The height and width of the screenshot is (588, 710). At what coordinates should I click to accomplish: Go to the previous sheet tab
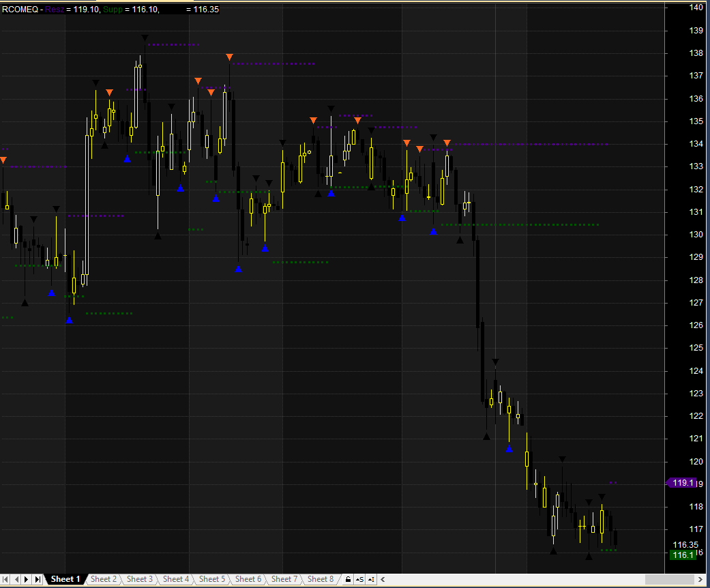coord(17,579)
